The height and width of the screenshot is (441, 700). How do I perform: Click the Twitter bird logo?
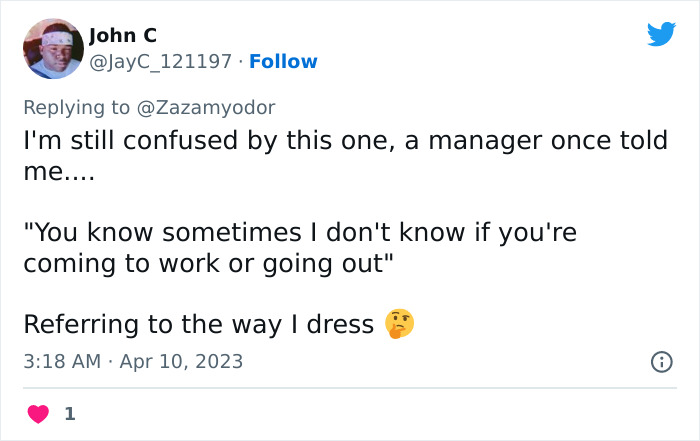pos(661,35)
